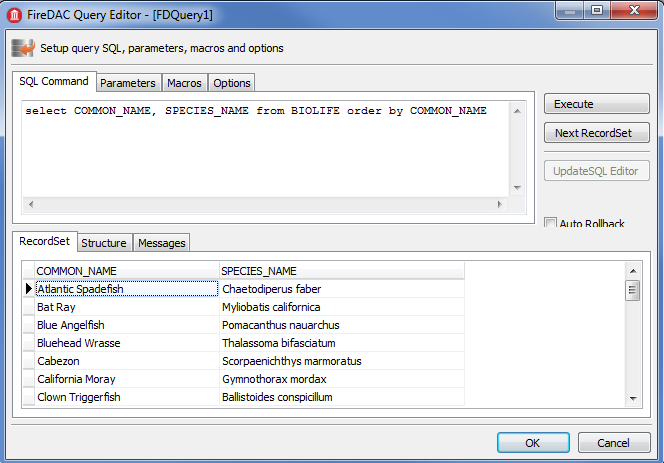The width and height of the screenshot is (664, 463).
Task: Click the Next RecordSet button
Action: click(597, 133)
